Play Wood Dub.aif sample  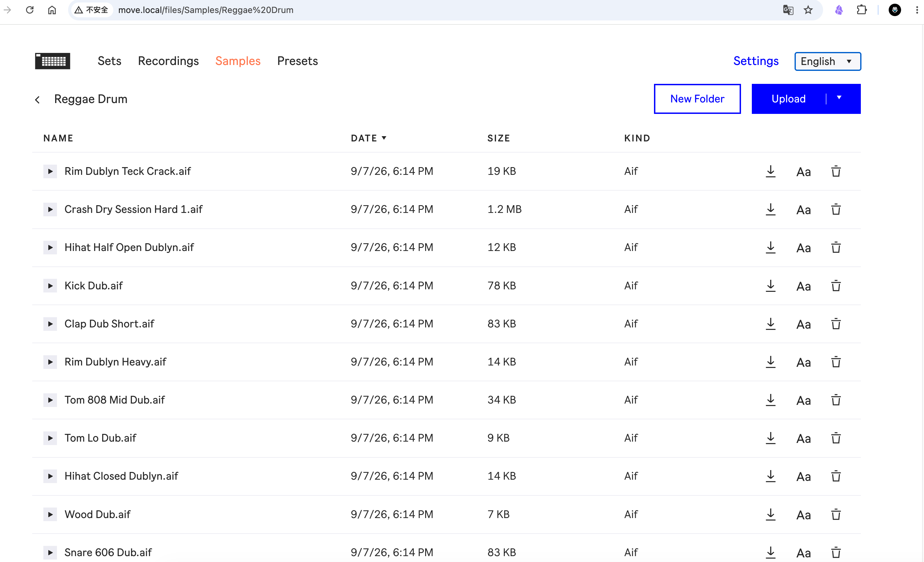(50, 514)
